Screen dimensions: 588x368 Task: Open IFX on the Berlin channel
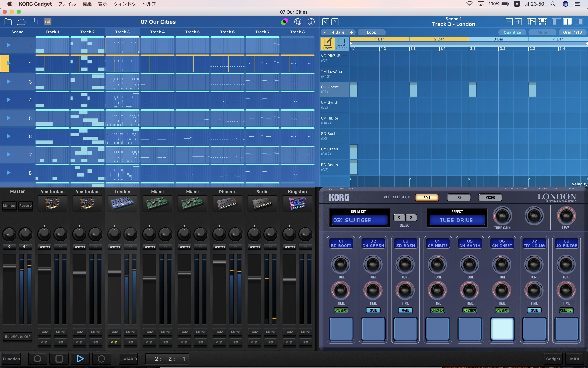[270, 342]
